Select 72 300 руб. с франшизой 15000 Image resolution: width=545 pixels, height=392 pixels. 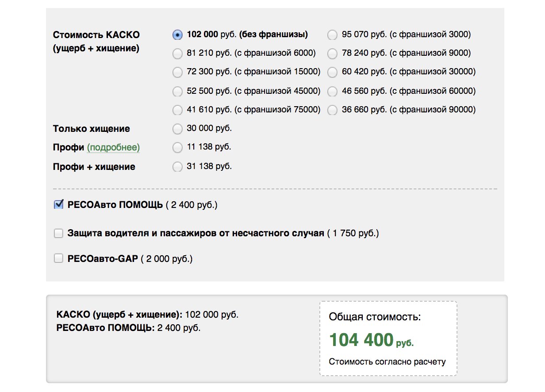[177, 72]
